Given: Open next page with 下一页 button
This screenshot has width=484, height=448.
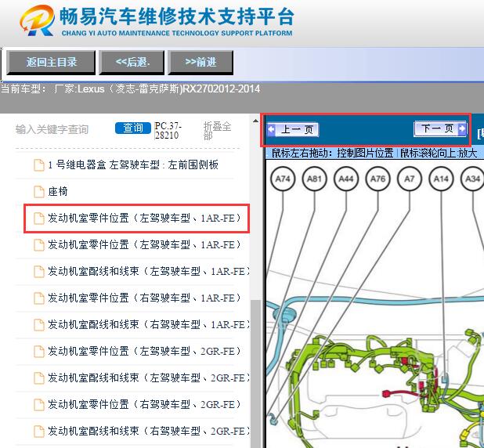Looking at the screenshot, I should point(440,128).
